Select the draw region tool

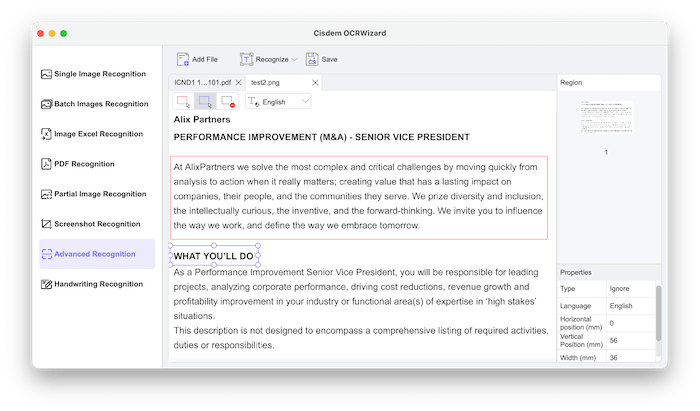[x=183, y=102]
